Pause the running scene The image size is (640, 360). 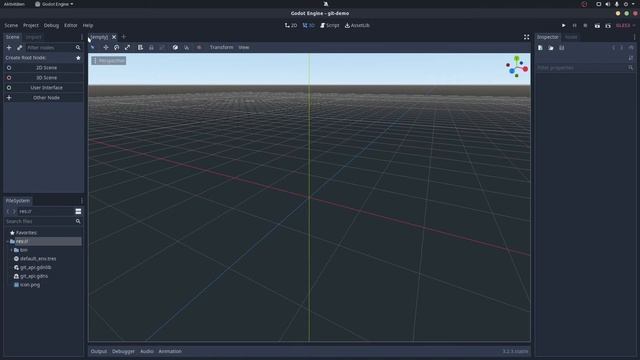tap(575, 25)
